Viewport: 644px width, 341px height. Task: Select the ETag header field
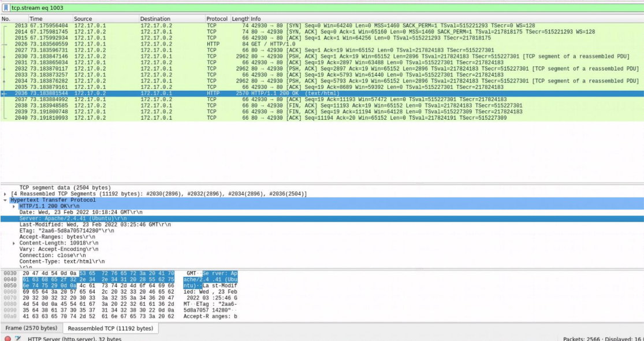pos(58,231)
